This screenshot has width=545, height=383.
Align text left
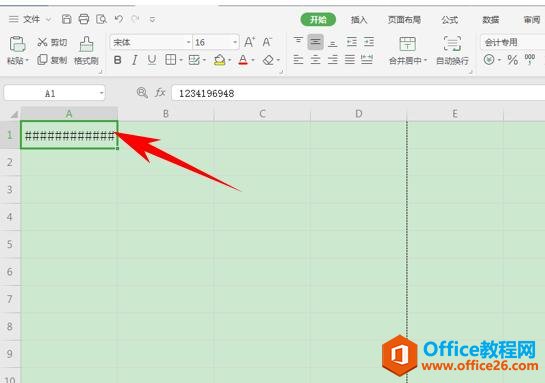(298, 60)
